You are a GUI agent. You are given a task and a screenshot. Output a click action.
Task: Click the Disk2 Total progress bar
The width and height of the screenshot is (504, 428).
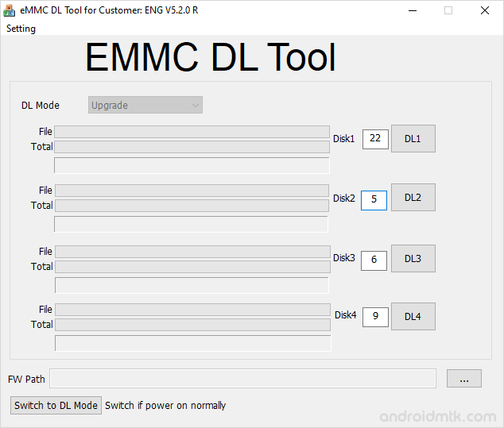tap(192, 206)
